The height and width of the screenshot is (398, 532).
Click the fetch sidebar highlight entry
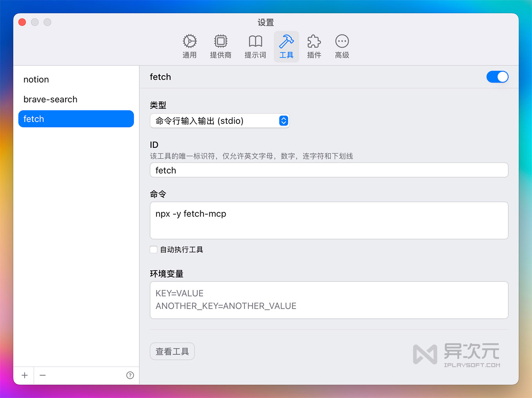pos(76,119)
